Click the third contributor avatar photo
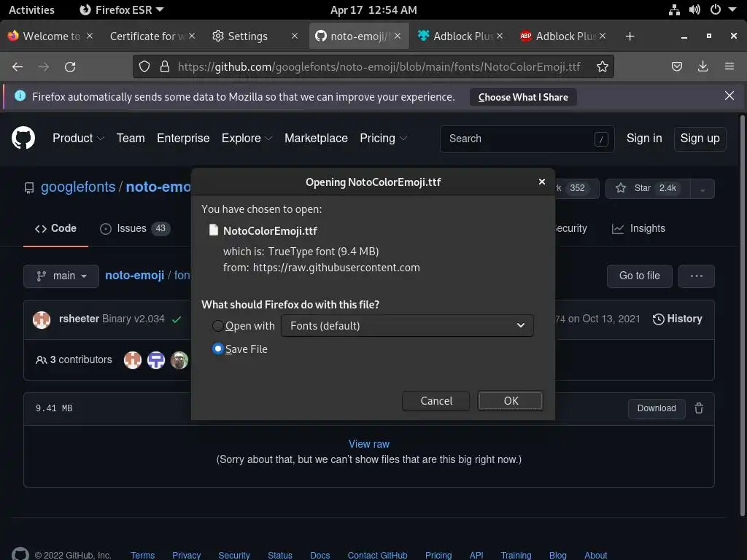The image size is (747, 560). coord(179,360)
